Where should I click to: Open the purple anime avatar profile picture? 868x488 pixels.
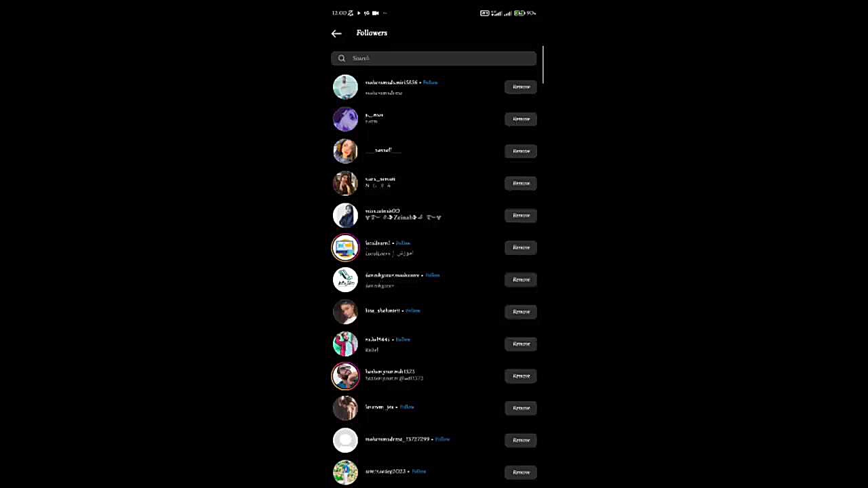coord(345,119)
